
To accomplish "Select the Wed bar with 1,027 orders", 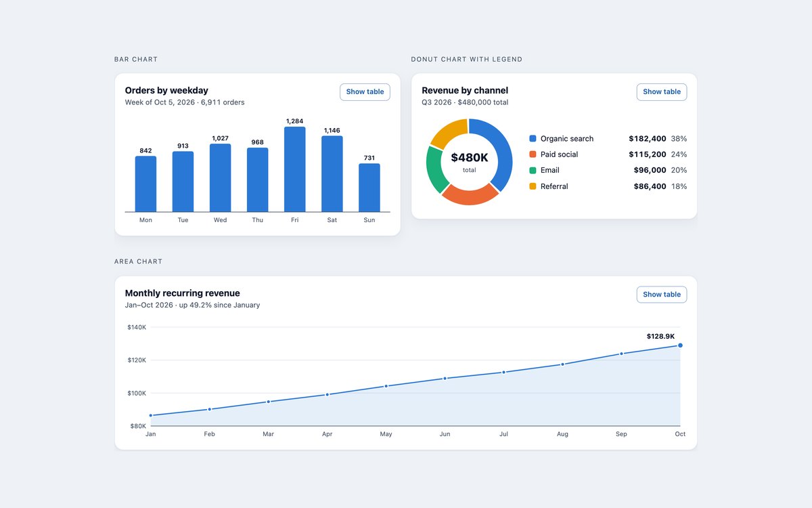I will pos(220,178).
